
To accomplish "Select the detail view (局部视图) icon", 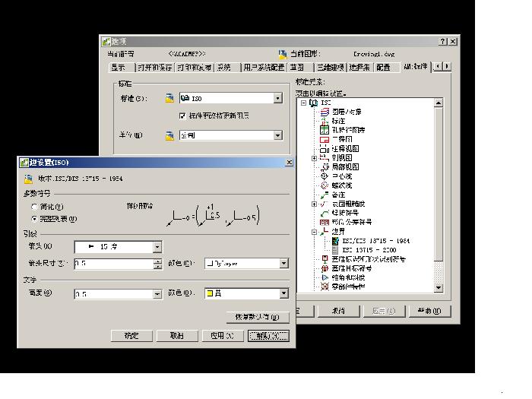I will pyautogui.click(x=325, y=167).
